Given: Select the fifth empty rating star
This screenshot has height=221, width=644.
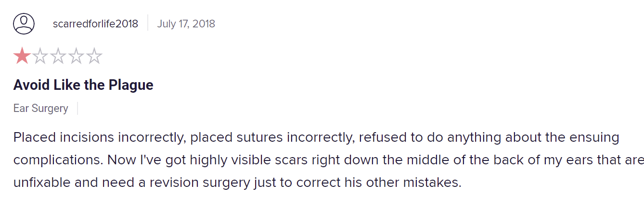Looking at the screenshot, I should click(x=94, y=56).
